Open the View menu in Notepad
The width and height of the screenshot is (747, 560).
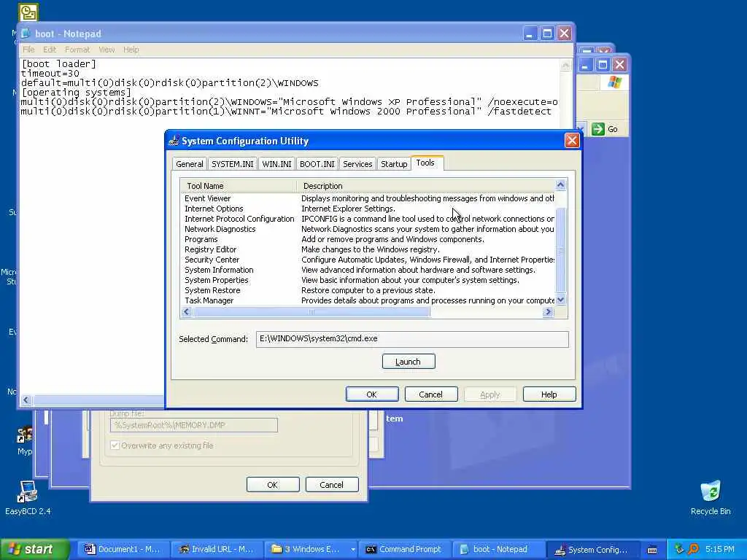(x=107, y=50)
